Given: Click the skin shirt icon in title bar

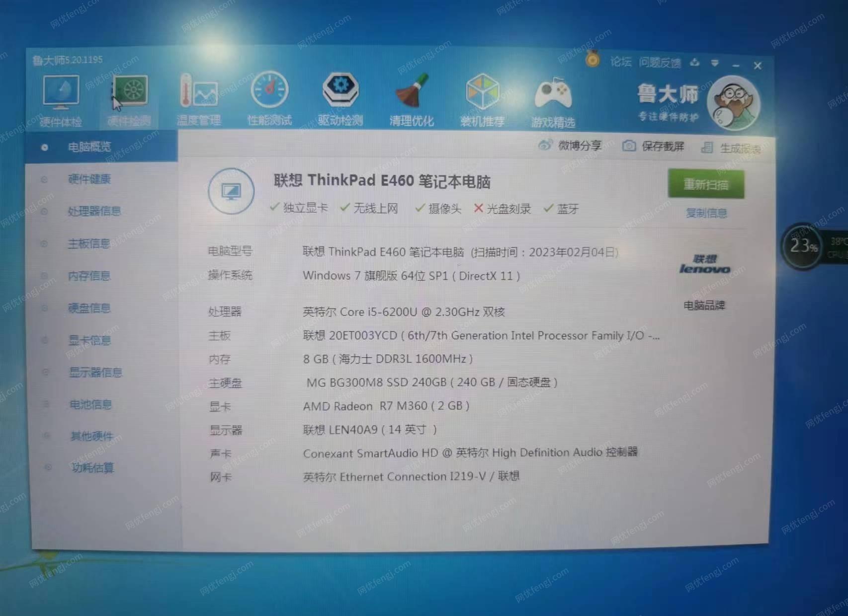Looking at the screenshot, I should pyautogui.click(x=694, y=62).
